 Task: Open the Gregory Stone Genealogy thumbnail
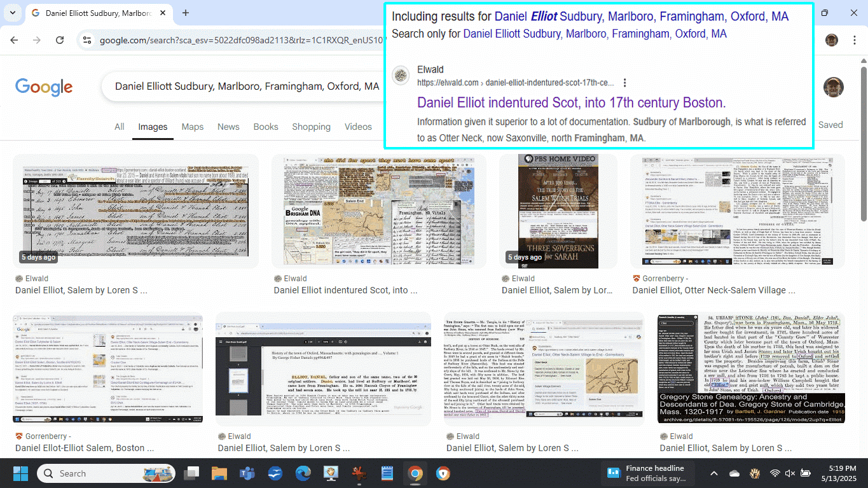click(751, 368)
